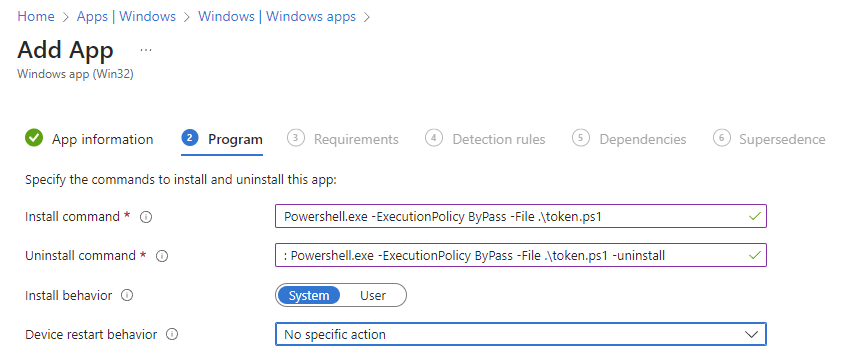Click the green checkmark next to App information
Image resolution: width=848 pixels, height=361 pixels.
(x=34, y=138)
